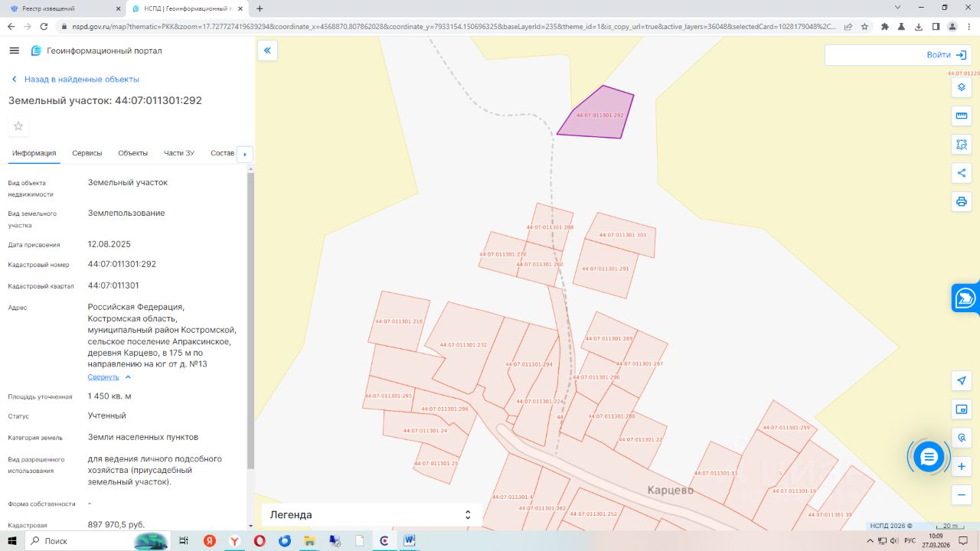Reload the browser page
The height and width of the screenshot is (551, 980).
click(x=44, y=26)
